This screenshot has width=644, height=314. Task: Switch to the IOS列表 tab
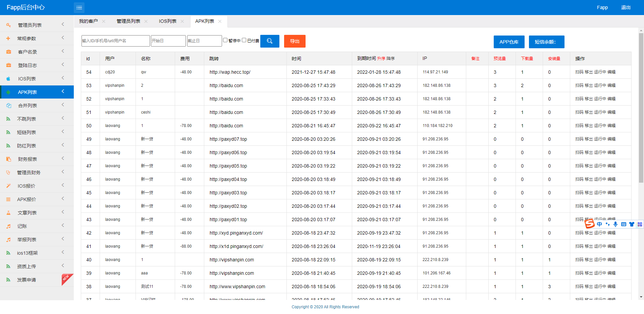coord(167,21)
